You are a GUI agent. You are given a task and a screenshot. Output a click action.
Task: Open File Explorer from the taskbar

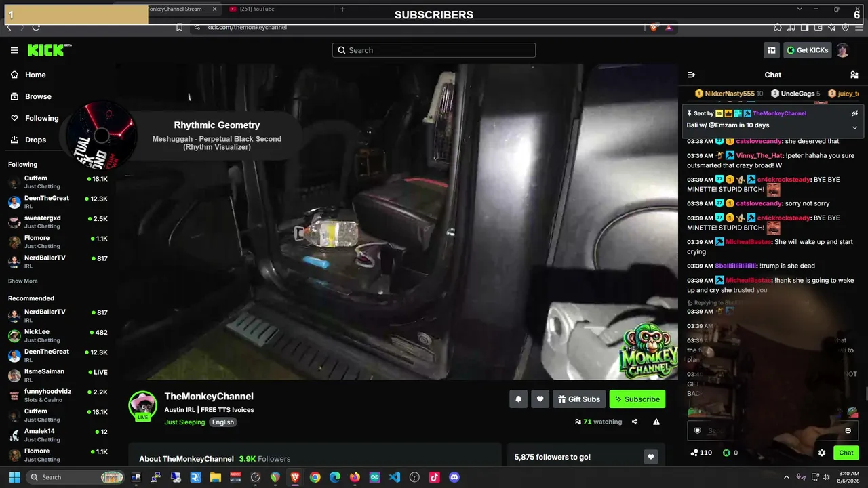click(x=215, y=477)
